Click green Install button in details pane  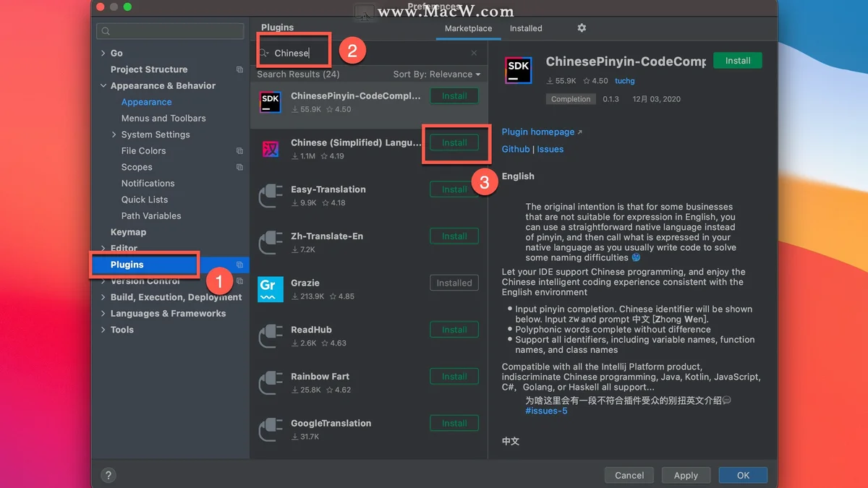point(738,61)
